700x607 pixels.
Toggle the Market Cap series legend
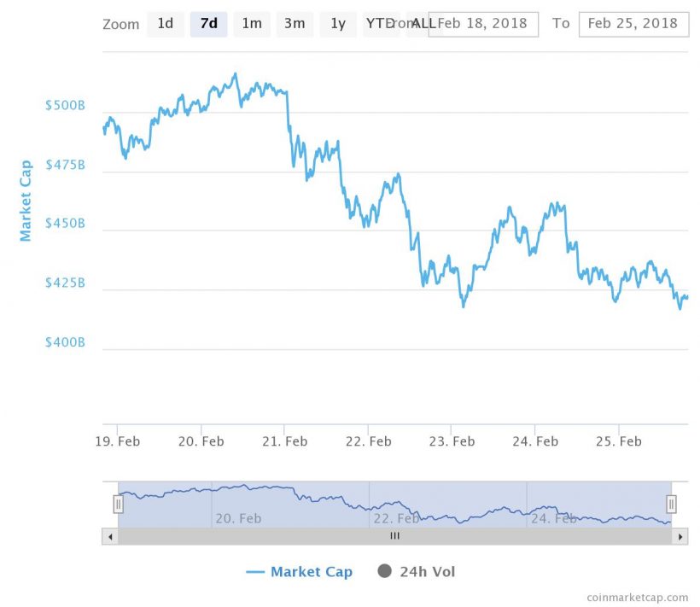coord(311,572)
